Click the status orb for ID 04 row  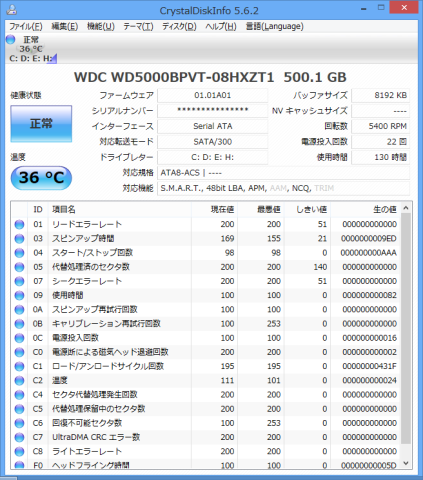(x=19, y=253)
